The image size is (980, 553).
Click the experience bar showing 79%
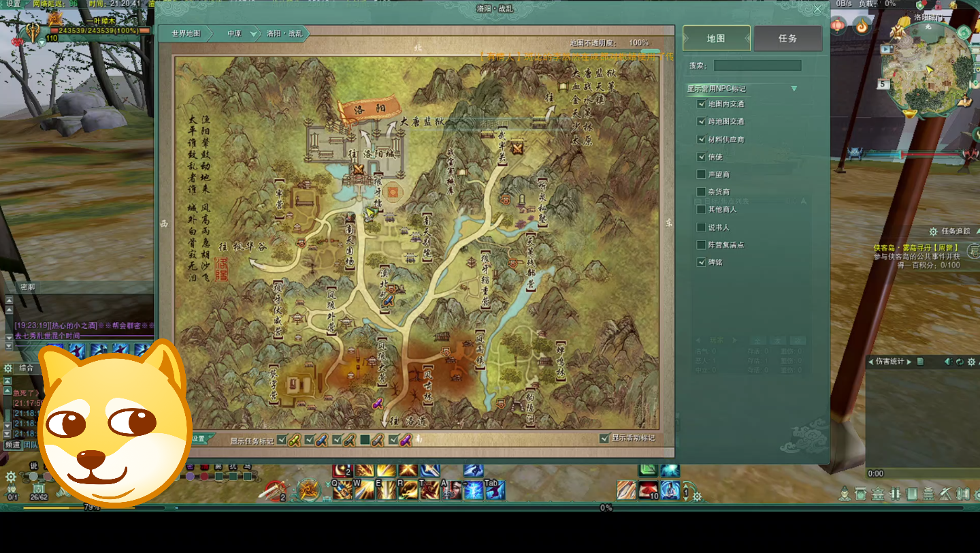coord(92,507)
